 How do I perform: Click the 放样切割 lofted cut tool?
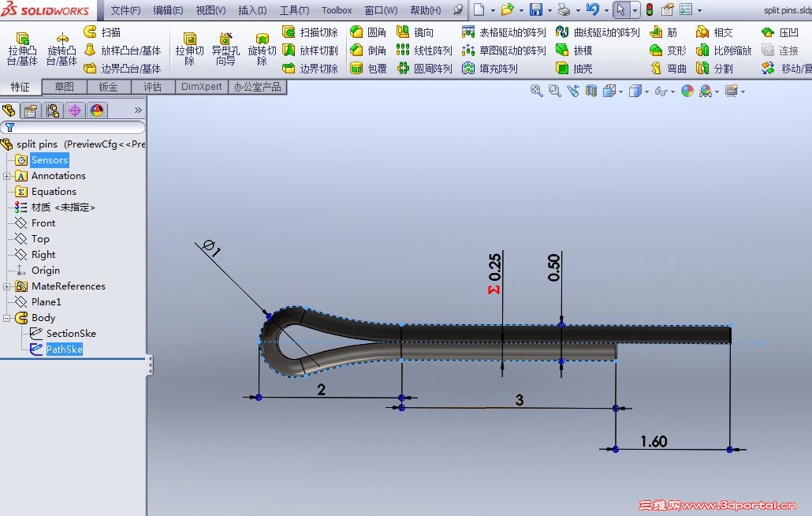[x=310, y=50]
